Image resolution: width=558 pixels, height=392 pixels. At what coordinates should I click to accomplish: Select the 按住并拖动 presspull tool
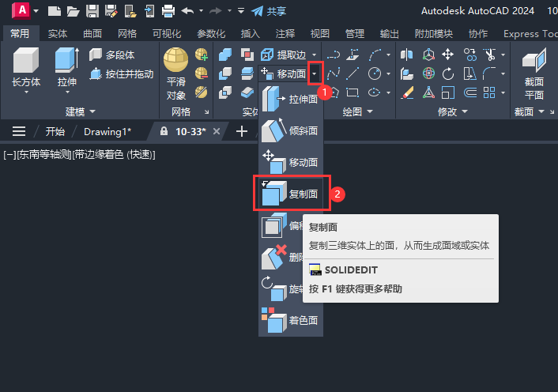(122, 74)
